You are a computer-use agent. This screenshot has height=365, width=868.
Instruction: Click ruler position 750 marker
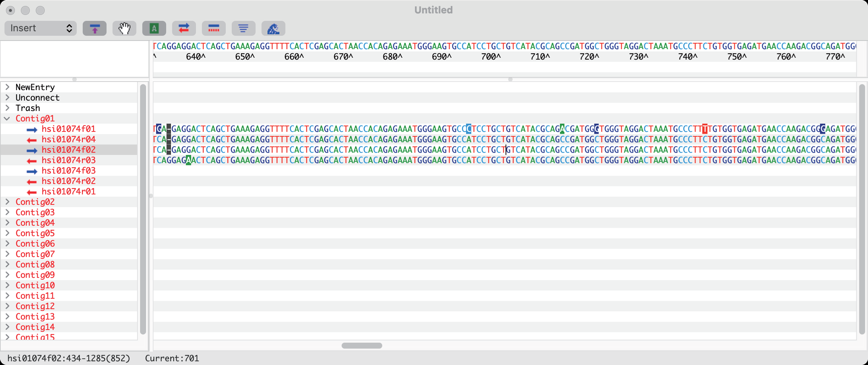point(737,57)
